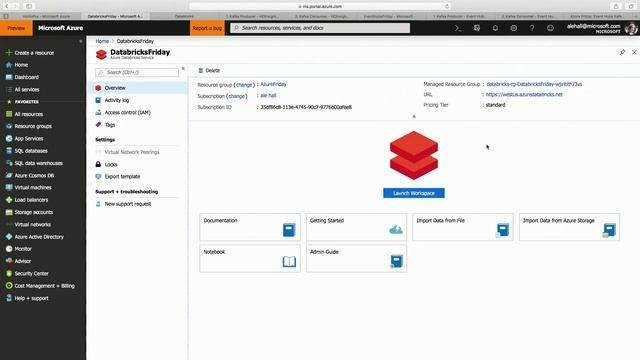
Task: Click Report a bug button
Action: coord(207,28)
